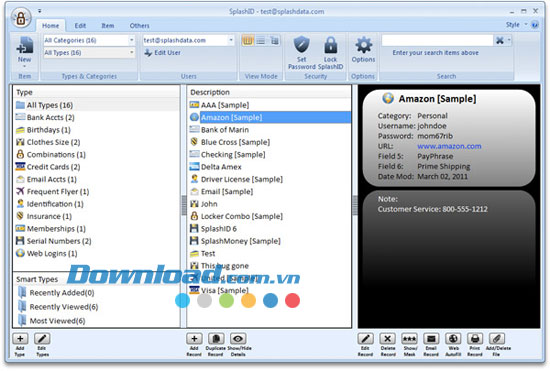Click the Add/Delete File paperclip icon

pyautogui.click(x=497, y=338)
